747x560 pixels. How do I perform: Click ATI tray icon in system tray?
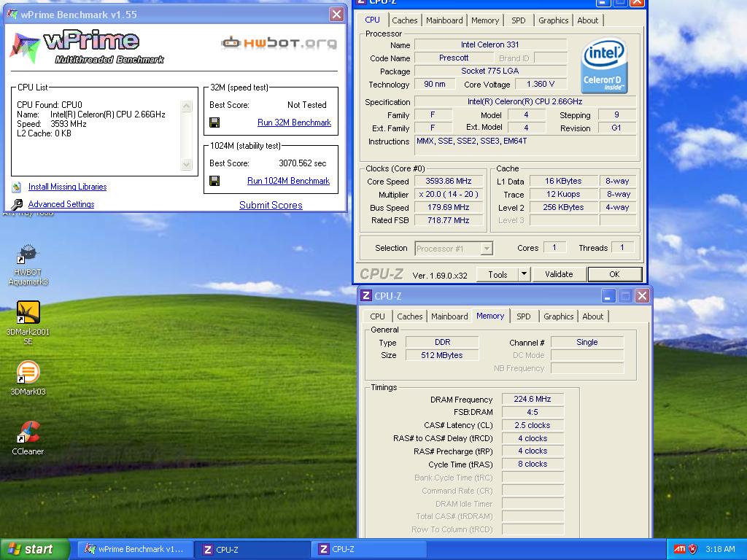679,549
